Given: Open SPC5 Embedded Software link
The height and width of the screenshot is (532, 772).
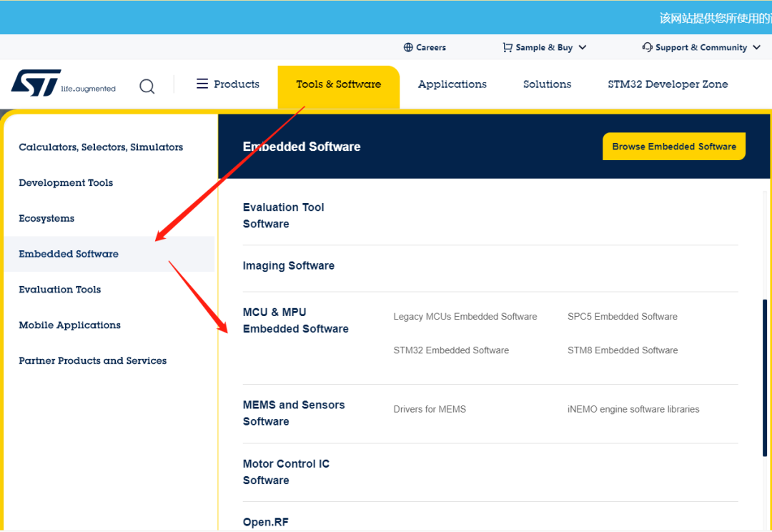Looking at the screenshot, I should [x=623, y=316].
